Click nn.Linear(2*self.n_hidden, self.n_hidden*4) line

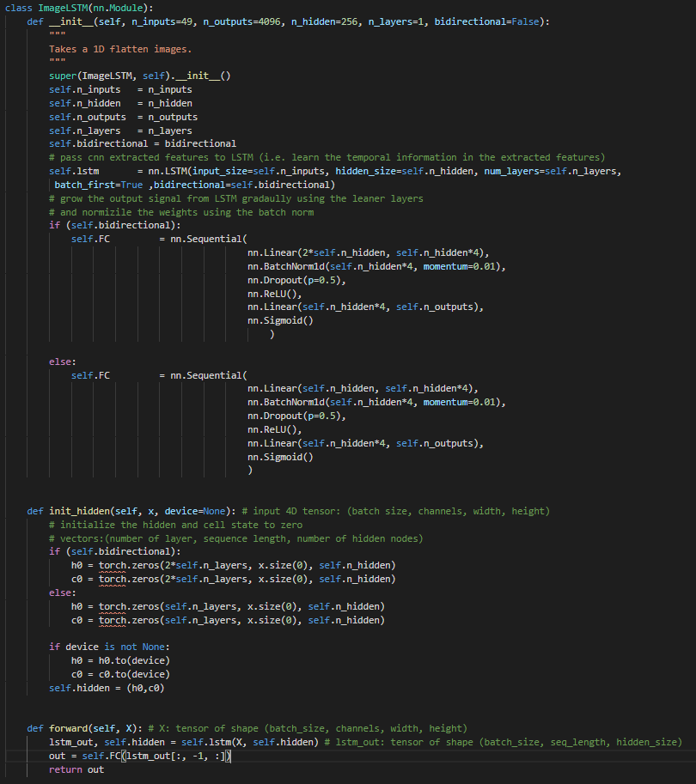click(367, 252)
